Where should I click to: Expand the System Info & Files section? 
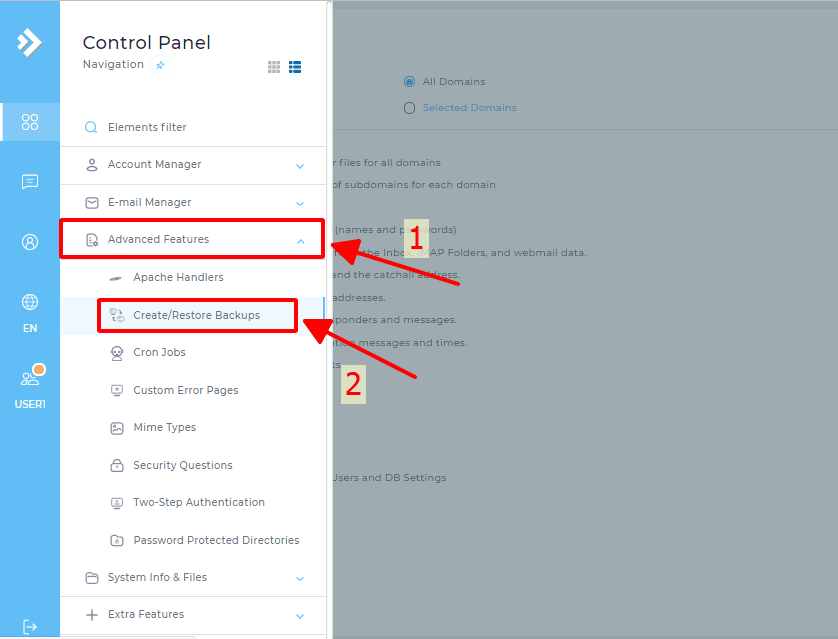(193, 577)
